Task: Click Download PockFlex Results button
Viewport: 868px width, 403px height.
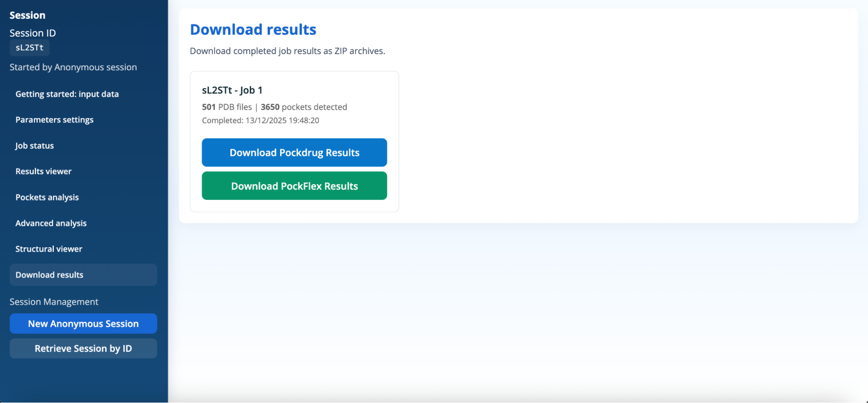Action: [294, 186]
